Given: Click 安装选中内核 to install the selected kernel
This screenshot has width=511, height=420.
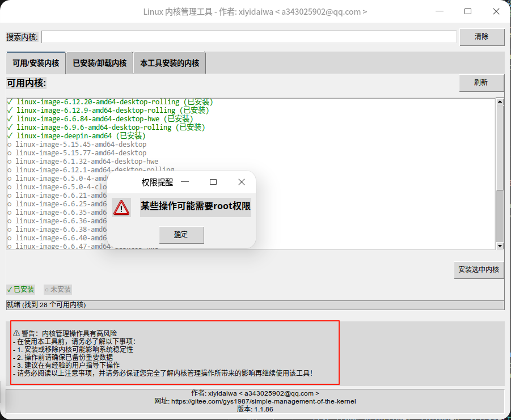Looking at the screenshot, I should 479,270.
